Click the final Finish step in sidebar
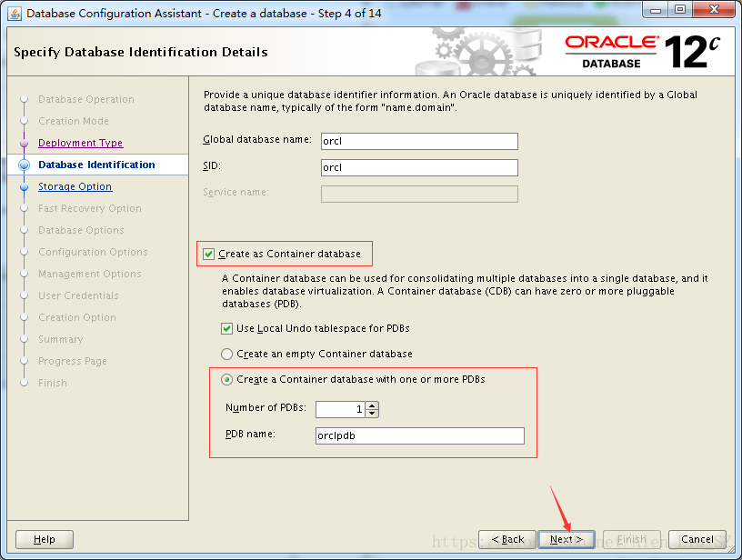The width and height of the screenshot is (742, 560). 53,383
